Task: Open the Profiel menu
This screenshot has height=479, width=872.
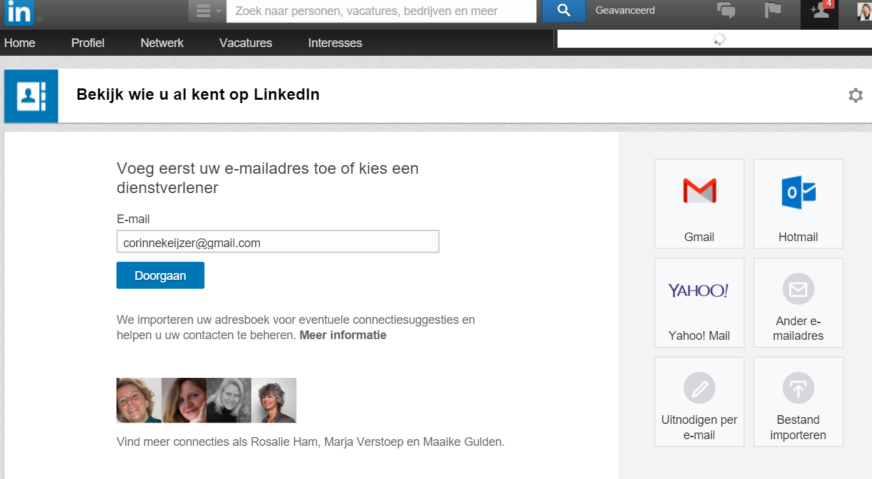Action: point(88,43)
